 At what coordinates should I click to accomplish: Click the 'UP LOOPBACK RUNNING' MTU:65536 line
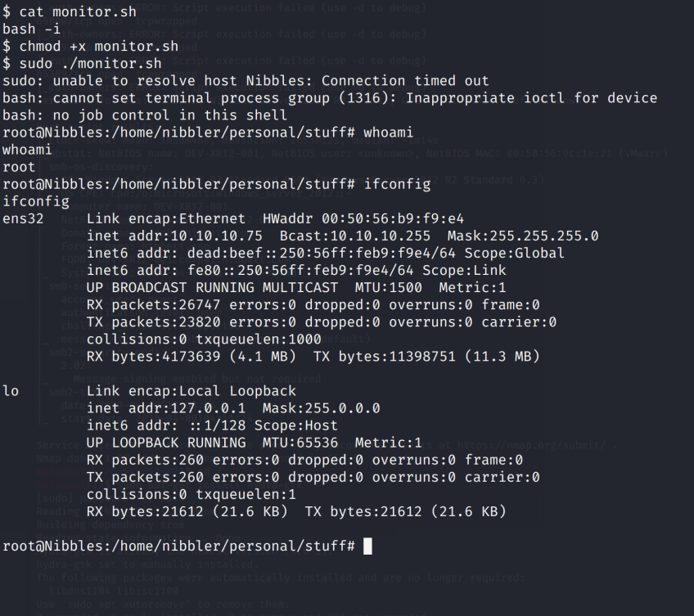(254, 443)
